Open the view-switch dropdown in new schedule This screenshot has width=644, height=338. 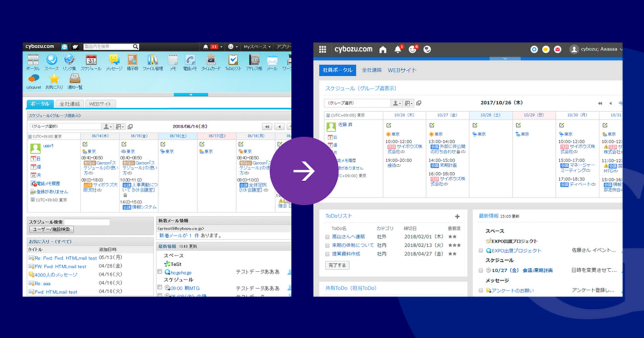[409, 103]
